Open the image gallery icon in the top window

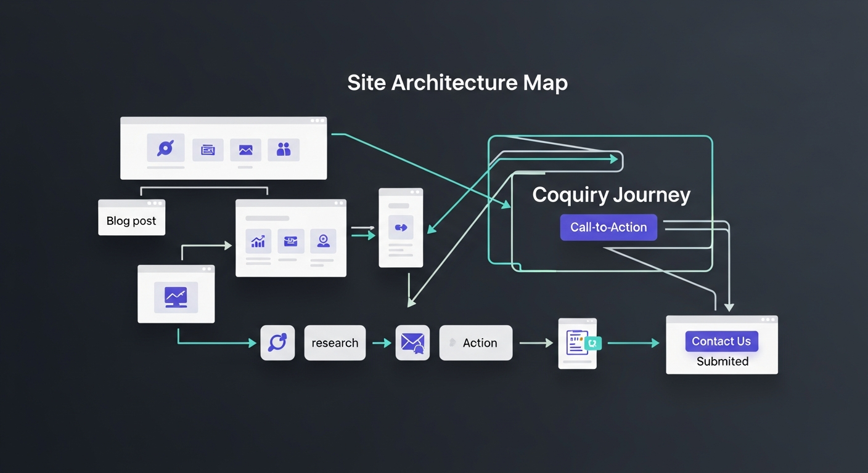tap(245, 149)
